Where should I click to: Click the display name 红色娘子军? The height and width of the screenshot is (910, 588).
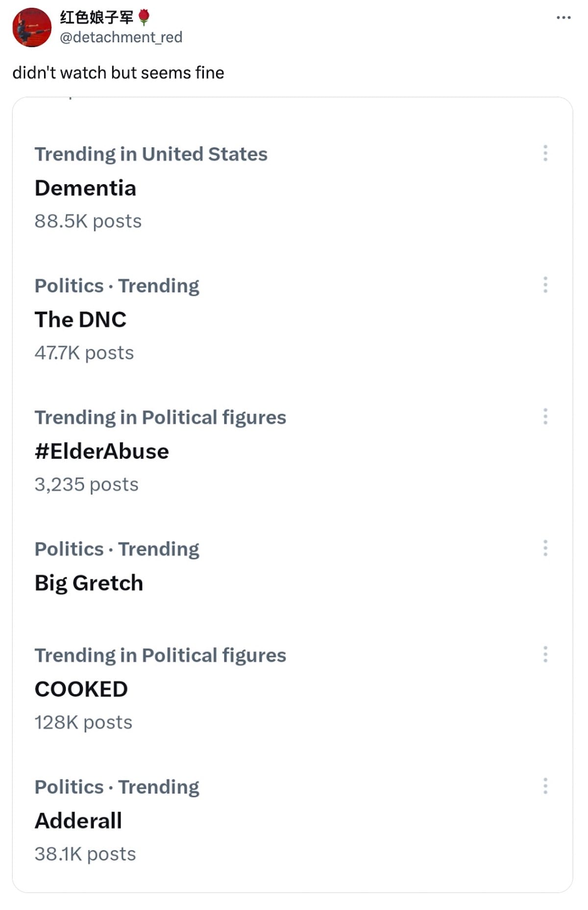tap(97, 18)
